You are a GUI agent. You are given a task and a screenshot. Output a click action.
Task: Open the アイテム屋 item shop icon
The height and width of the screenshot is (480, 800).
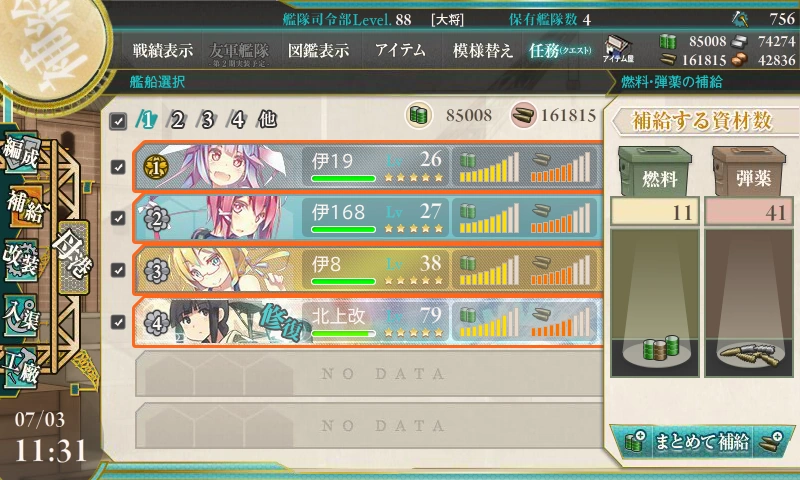pos(618,49)
